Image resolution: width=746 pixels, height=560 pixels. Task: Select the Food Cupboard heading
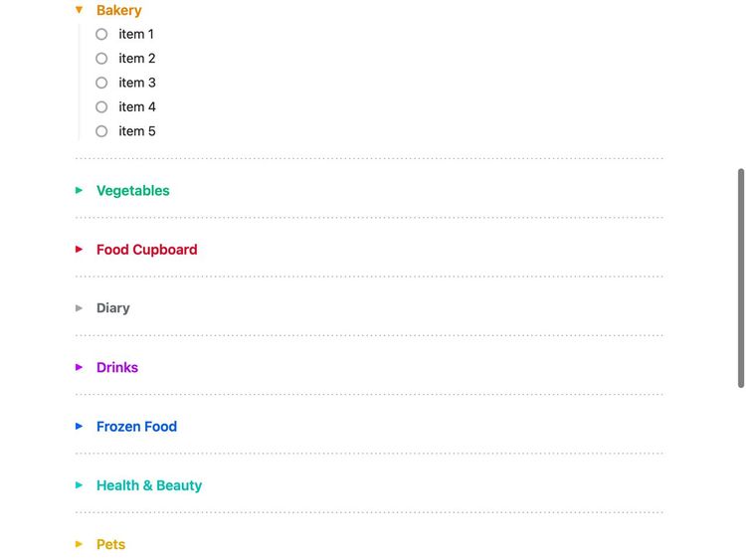[x=146, y=250]
